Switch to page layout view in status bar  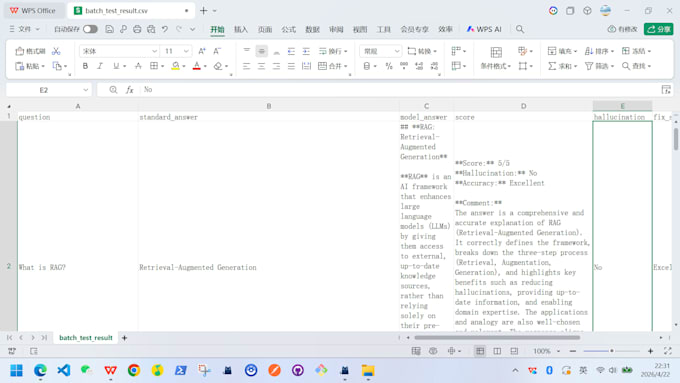click(497, 351)
